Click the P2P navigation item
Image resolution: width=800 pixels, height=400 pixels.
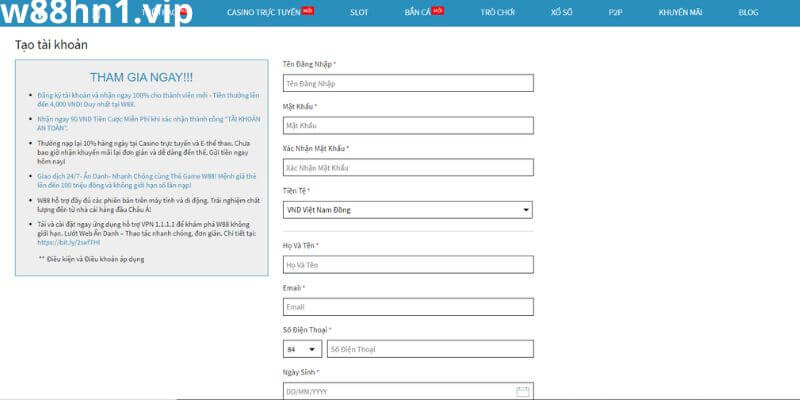coord(615,13)
